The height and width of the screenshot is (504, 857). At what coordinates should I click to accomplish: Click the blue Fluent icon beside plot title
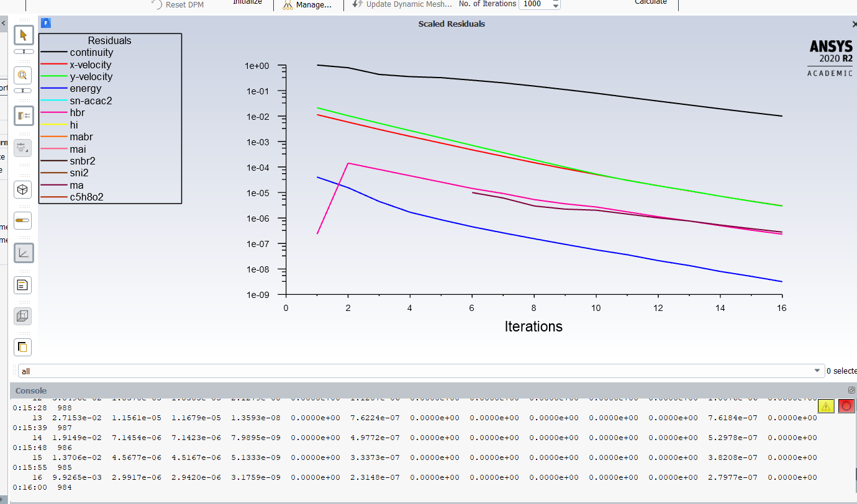tap(45, 23)
